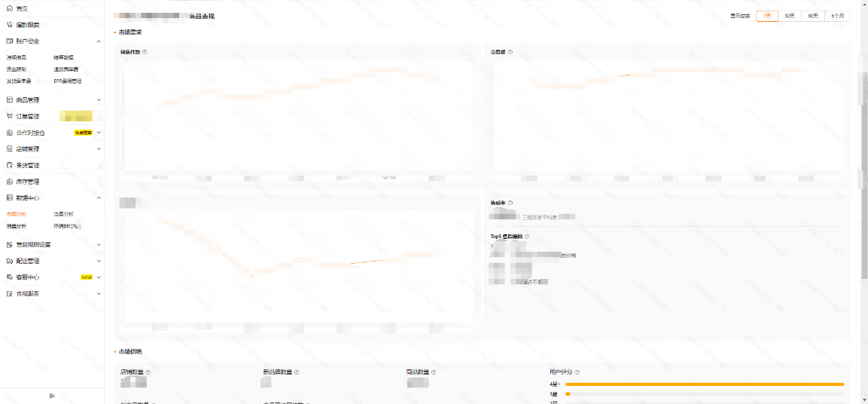
Task: Open 订单管理 in the sidebar
Action: (28, 116)
